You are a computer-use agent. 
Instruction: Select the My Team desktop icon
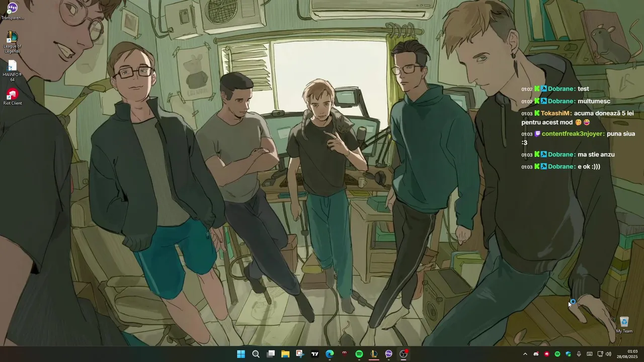click(624, 325)
